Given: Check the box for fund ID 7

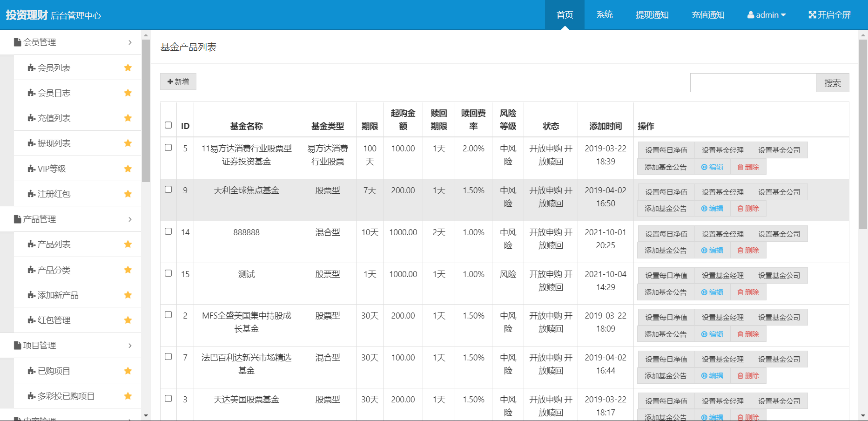Looking at the screenshot, I should tap(168, 357).
